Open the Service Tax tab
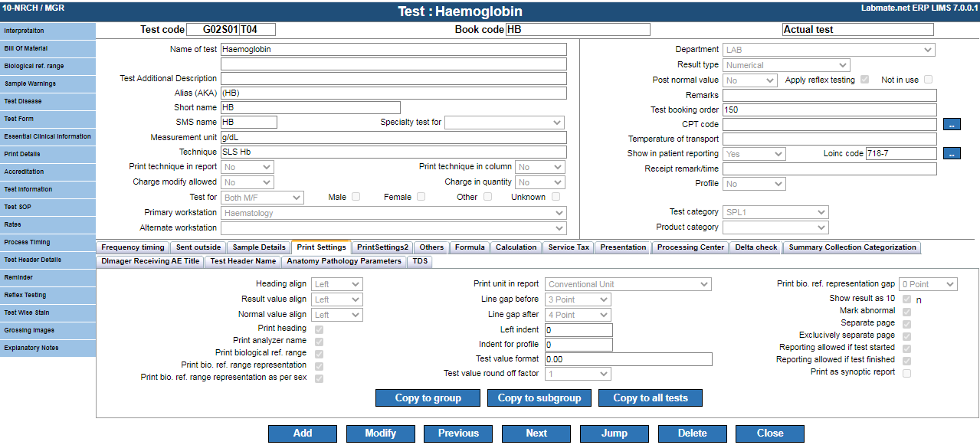This screenshot has height=445, width=980. (x=569, y=247)
